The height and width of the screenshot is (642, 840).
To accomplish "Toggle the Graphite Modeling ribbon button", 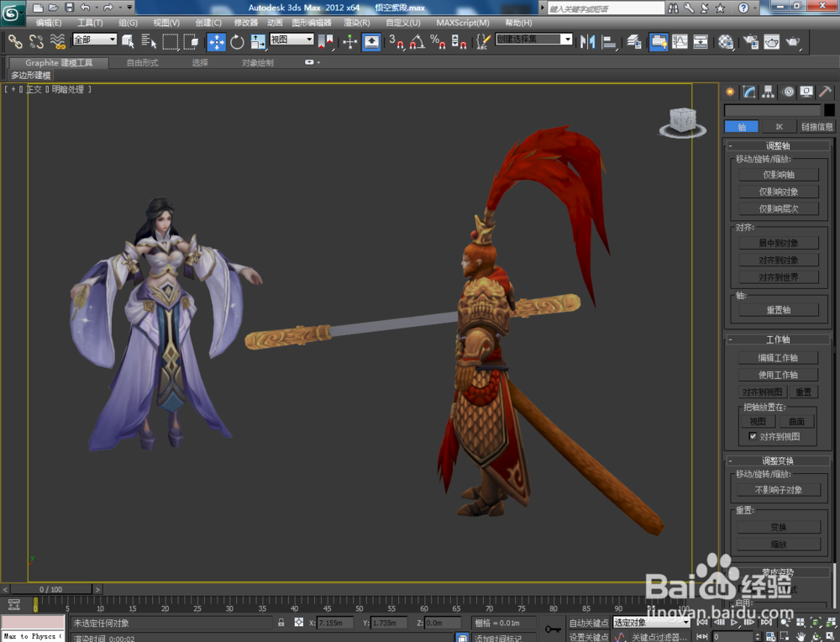I will point(659,41).
